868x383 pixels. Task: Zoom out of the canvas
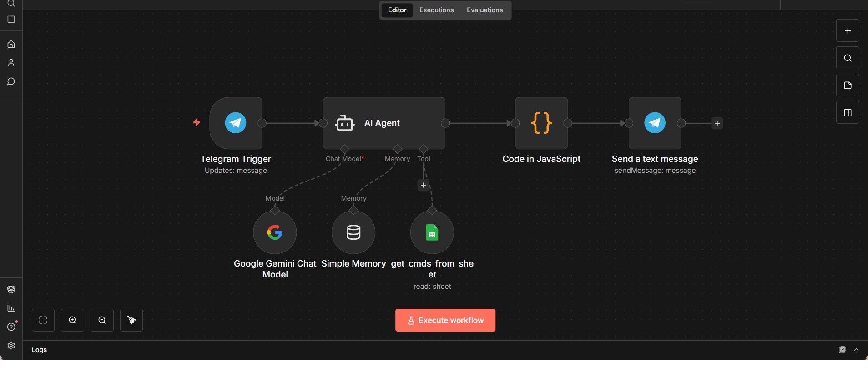point(102,320)
